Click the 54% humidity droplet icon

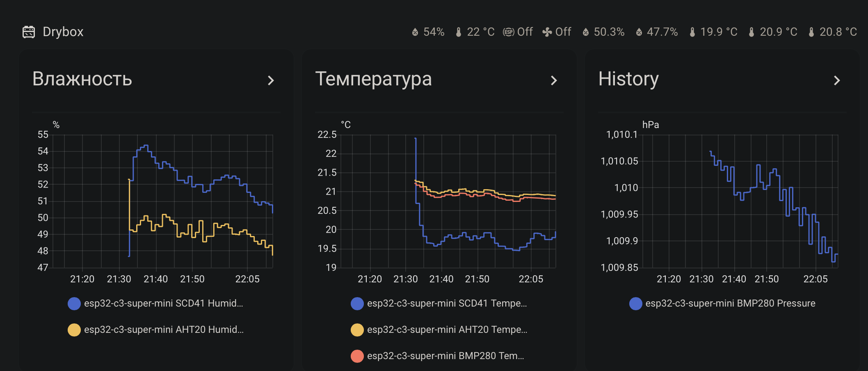(415, 32)
